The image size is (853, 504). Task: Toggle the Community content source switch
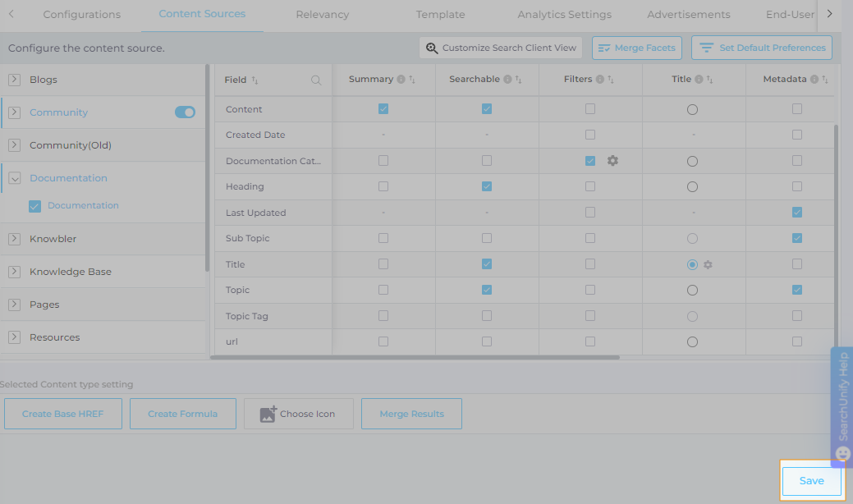click(x=185, y=112)
